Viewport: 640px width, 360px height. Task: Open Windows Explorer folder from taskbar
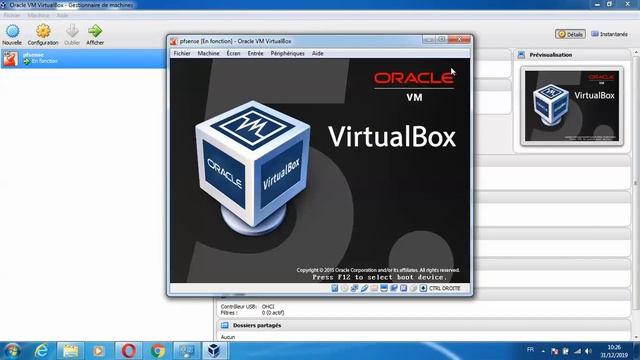(70, 351)
